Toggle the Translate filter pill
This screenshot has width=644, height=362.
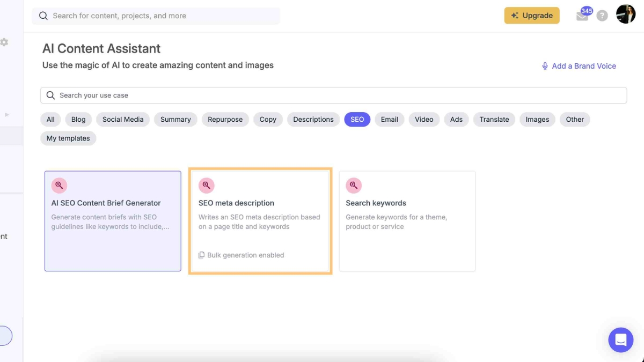(x=494, y=119)
